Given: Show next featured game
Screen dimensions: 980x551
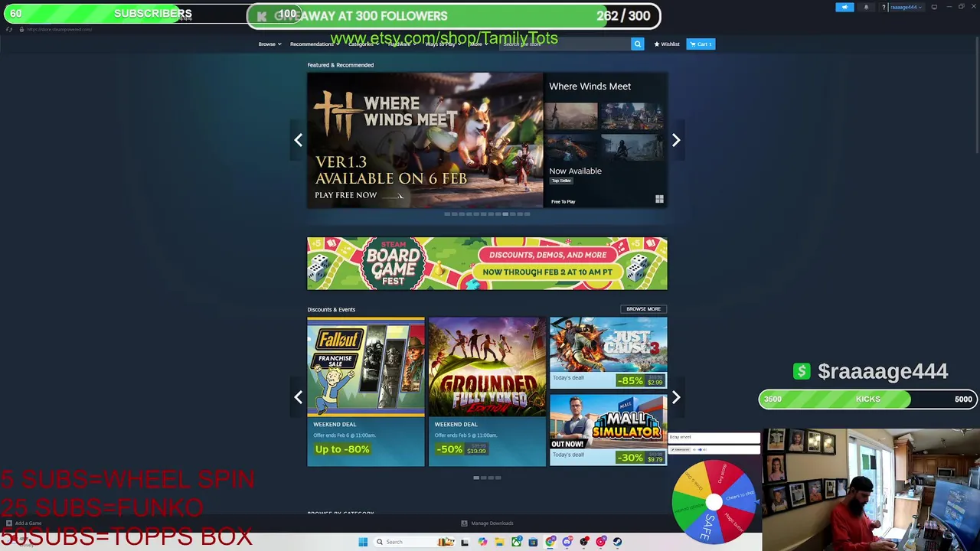Looking at the screenshot, I should (676, 140).
